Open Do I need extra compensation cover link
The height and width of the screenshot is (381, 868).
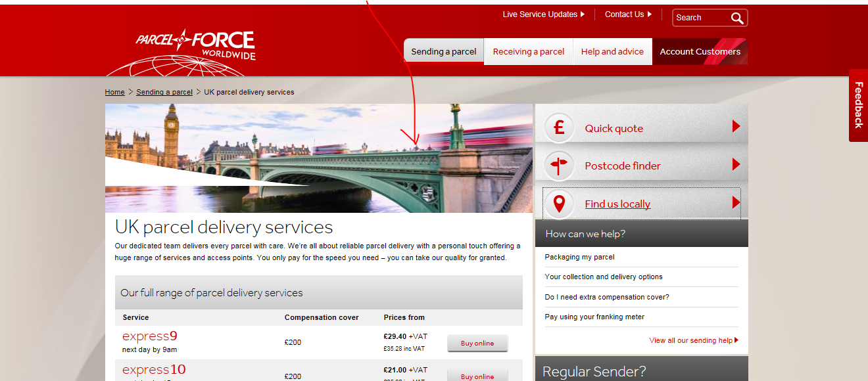pos(607,297)
